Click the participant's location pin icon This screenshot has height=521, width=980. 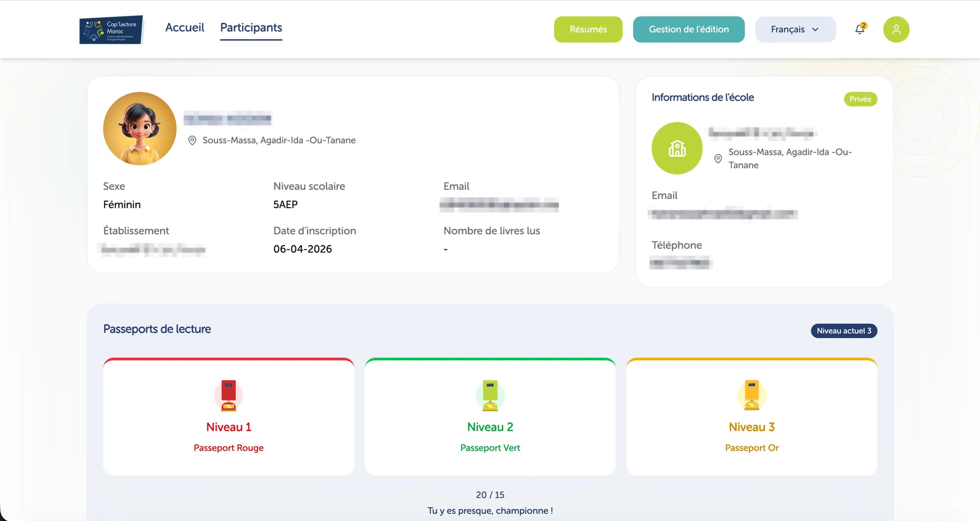[192, 140]
